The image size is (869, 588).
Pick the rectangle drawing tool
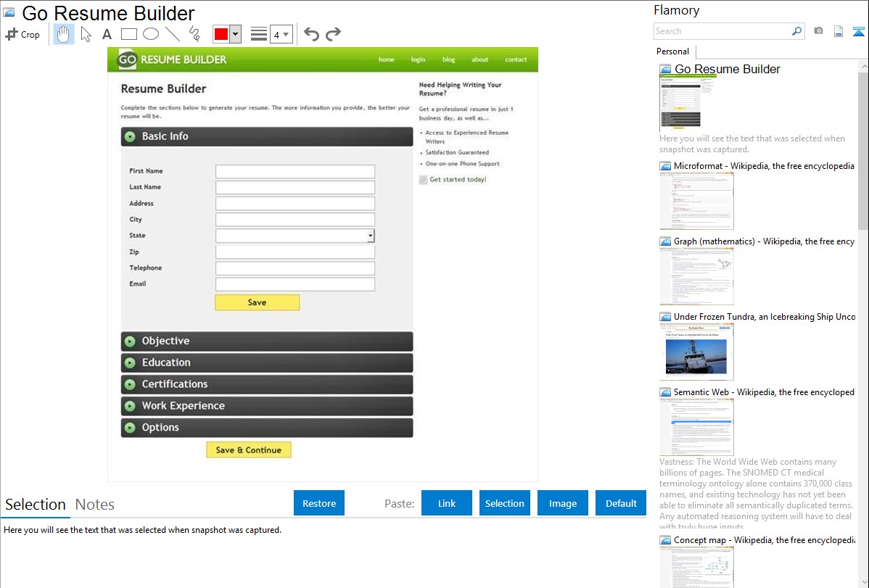pyautogui.click(x=128, y=34)
